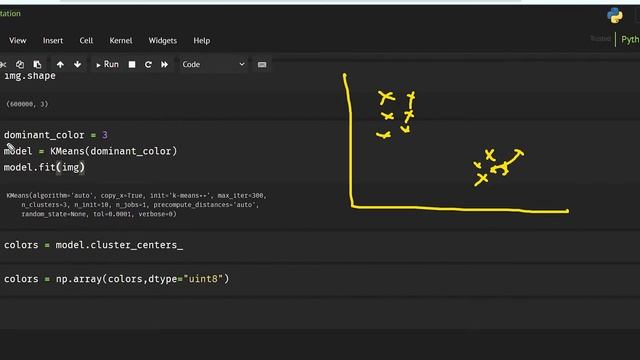Move the selected cell up with the arrow icon

60,64
